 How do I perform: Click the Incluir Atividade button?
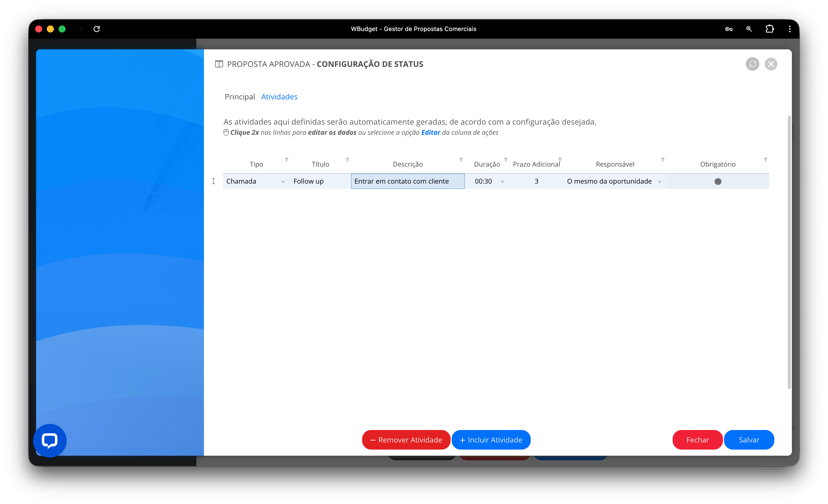pos(491,440)
